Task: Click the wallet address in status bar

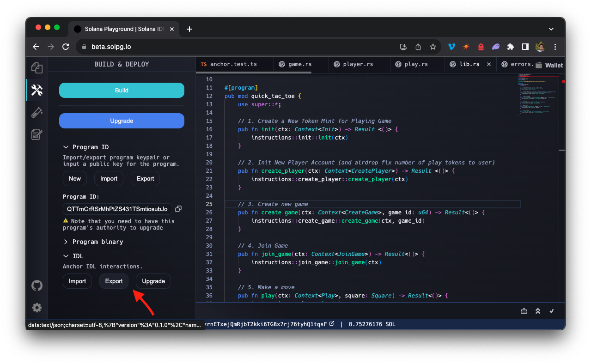Action: 265,324
